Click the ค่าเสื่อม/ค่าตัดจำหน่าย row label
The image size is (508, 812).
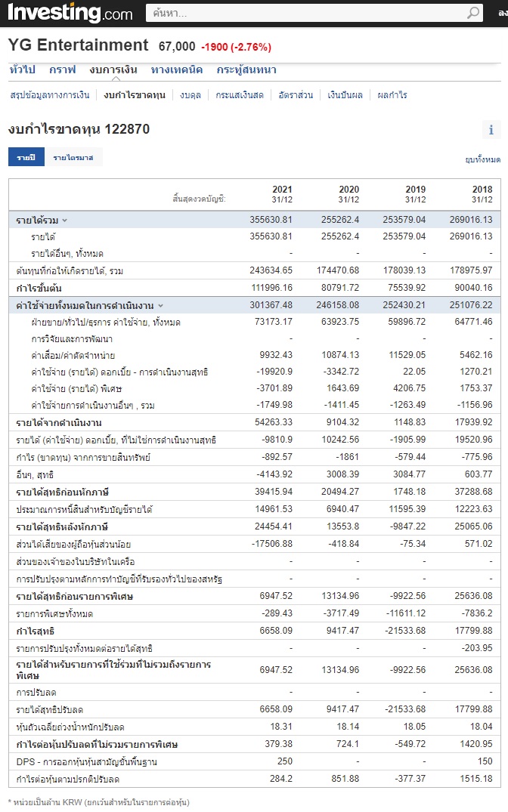73,356
